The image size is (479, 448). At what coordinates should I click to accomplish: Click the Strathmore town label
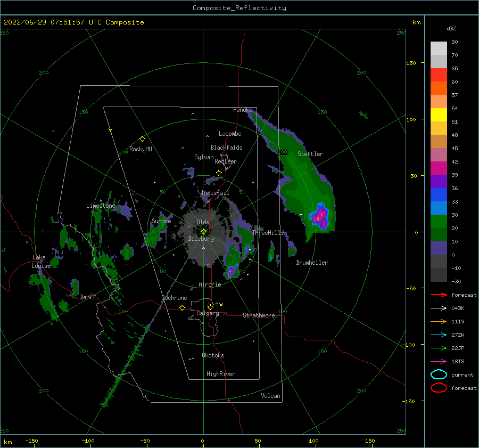coord(259,315)
